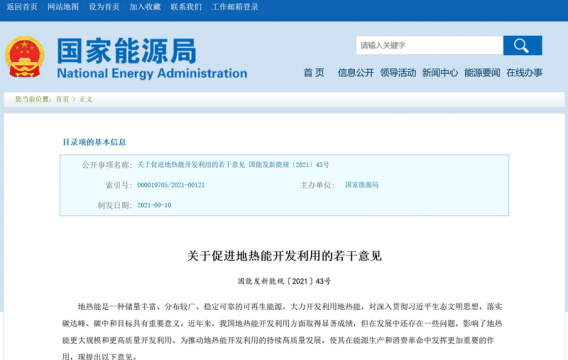Click issue date 2021-09-10
Viewport: 568px width, 360px height.
tap(154, 205)
